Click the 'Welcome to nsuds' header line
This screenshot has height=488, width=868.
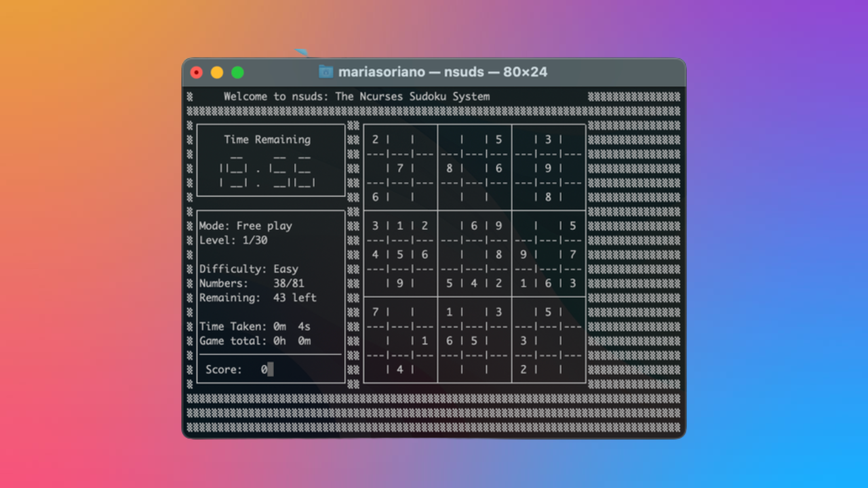357,96
